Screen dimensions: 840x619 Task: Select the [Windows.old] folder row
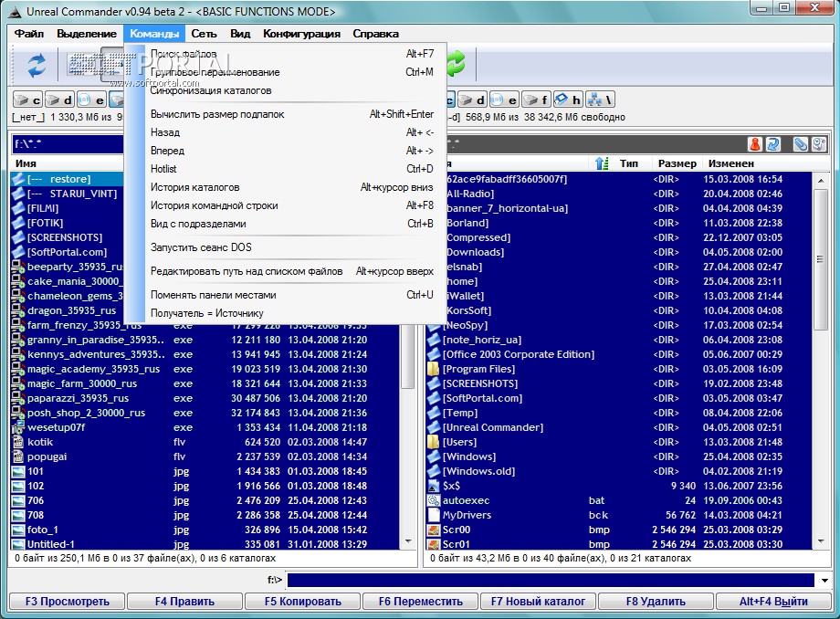coord(619,471)
